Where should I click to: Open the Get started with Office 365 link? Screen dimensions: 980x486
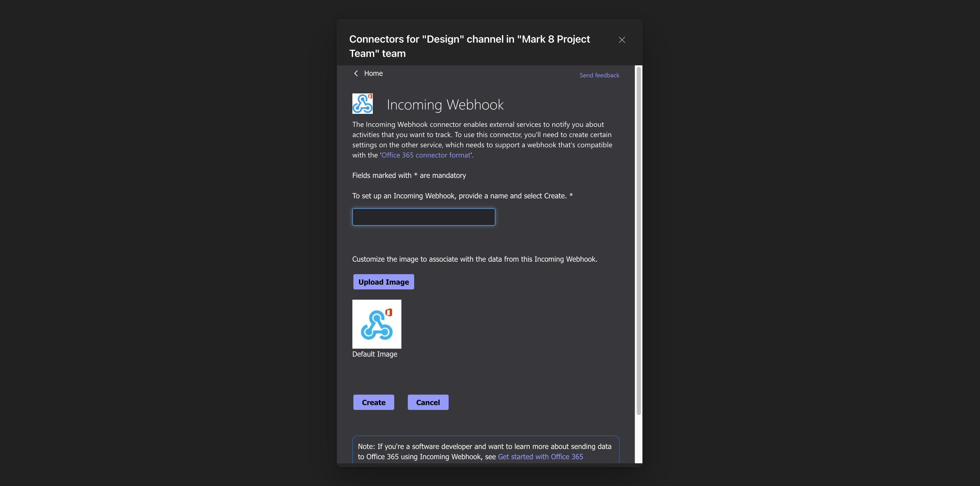click(x=540, y=457)
